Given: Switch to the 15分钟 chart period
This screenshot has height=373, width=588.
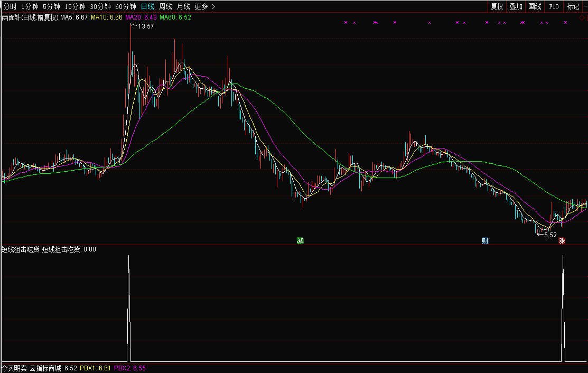Looking at the screenshot, I should [75, 6].
